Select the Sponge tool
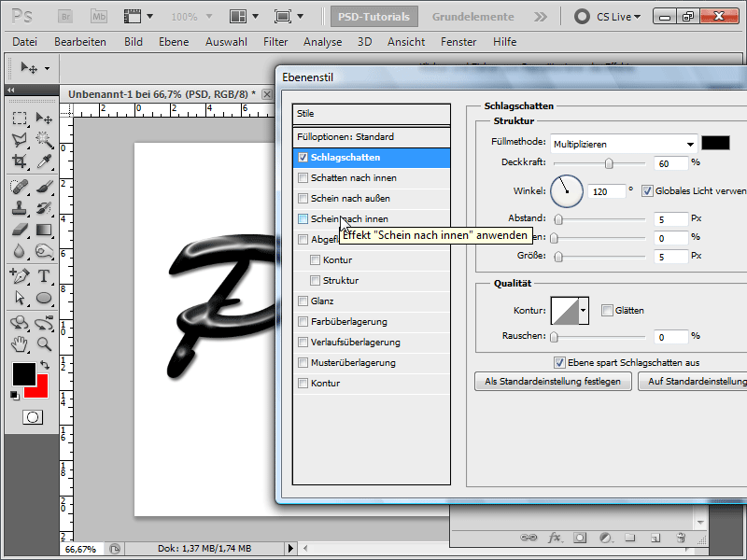Viewport: 747px width, 560px height. 44,251
